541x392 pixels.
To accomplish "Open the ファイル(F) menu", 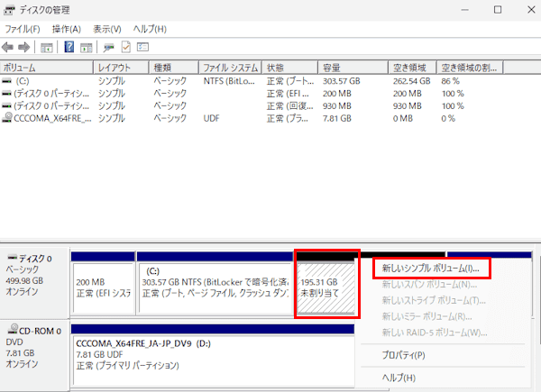I will pos(23,29).
